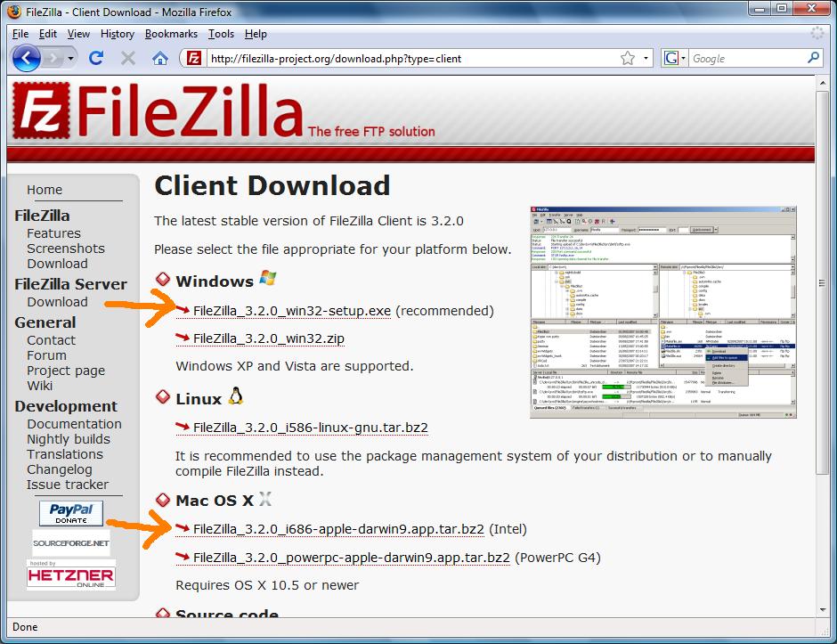Download FileZilla_3.2.0_win32.zip

269,338
